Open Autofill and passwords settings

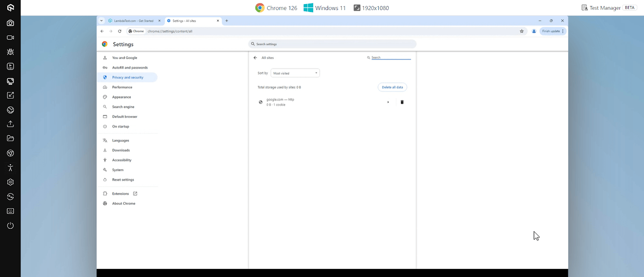point(130,68)
